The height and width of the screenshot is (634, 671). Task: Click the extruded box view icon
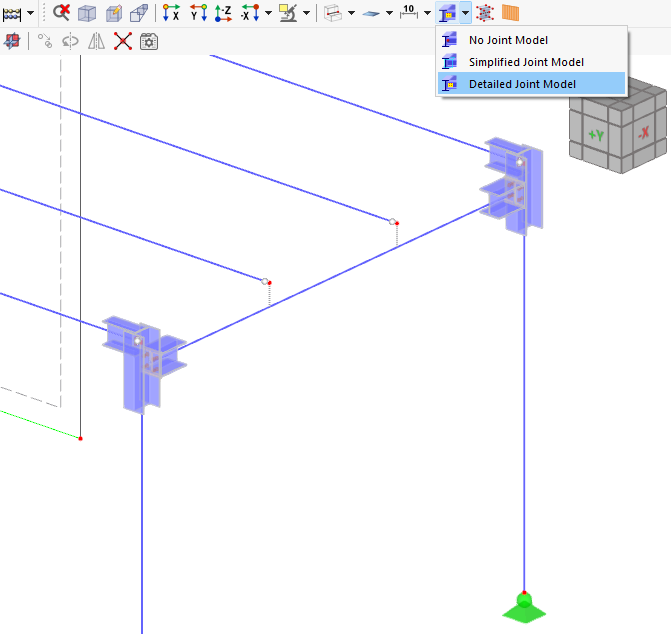pos(139,13)
